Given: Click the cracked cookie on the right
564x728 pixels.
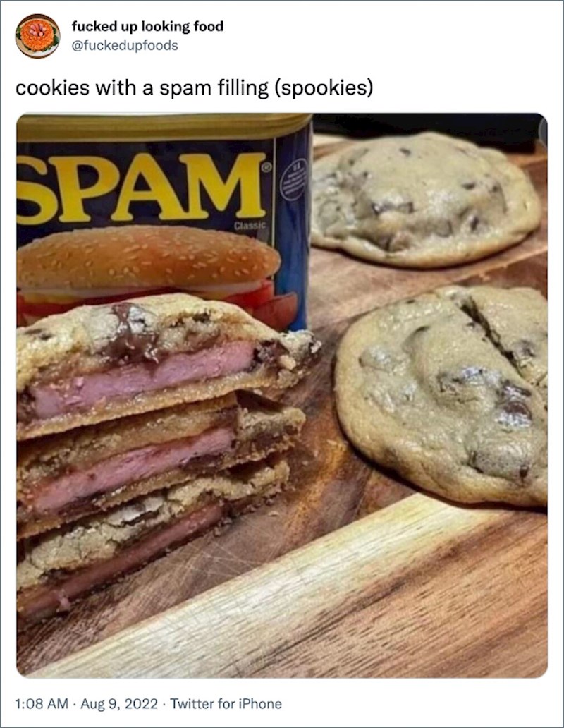Looking at the screenshot, I should point(441,394).
